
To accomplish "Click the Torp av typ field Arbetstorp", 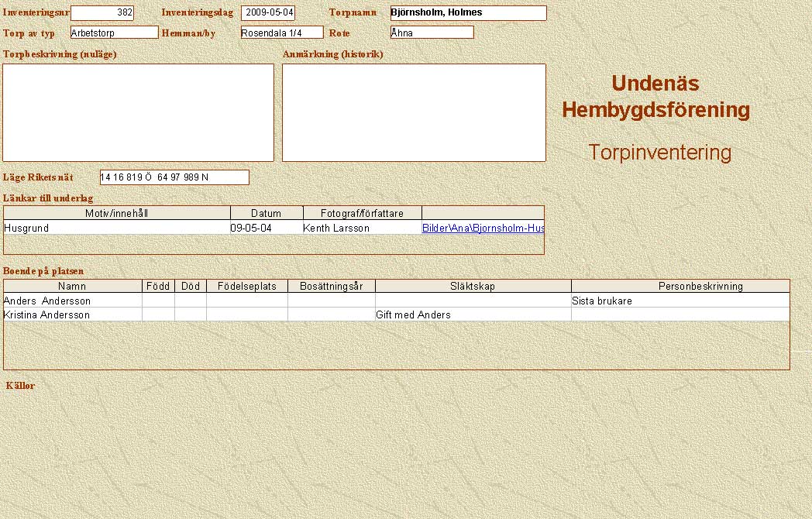I will [114, 33].
